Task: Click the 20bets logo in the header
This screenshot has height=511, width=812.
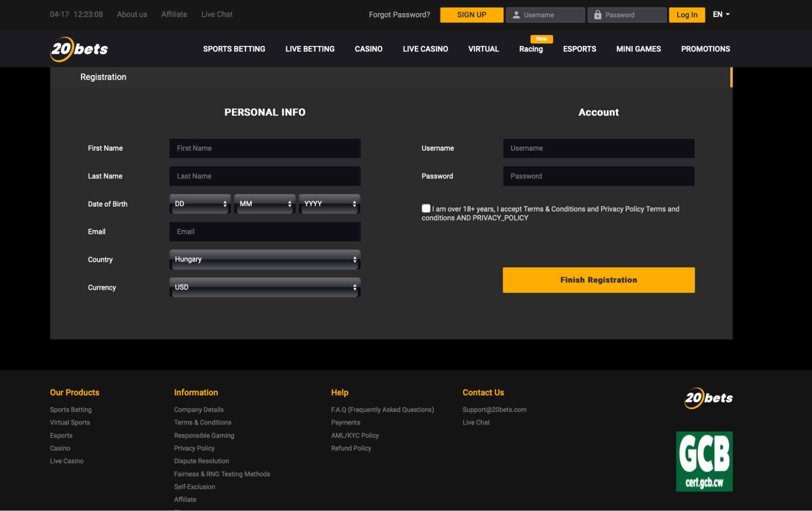Action: coord(79,49)
